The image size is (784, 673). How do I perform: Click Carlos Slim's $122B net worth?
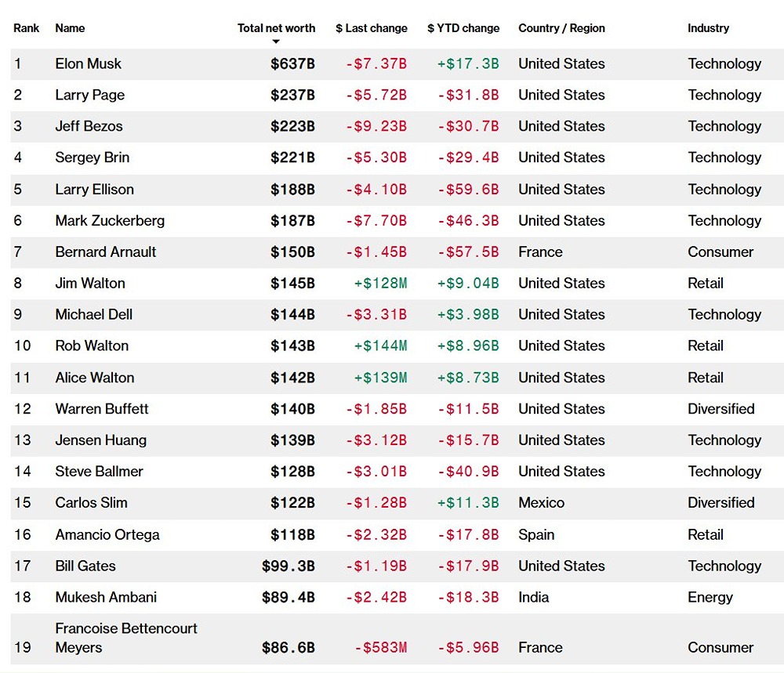point(292,503)
